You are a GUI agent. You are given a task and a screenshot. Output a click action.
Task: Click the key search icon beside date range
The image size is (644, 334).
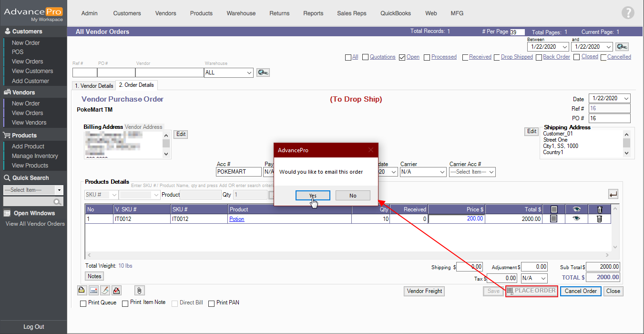pyautogui.click(x=622, y=47)
